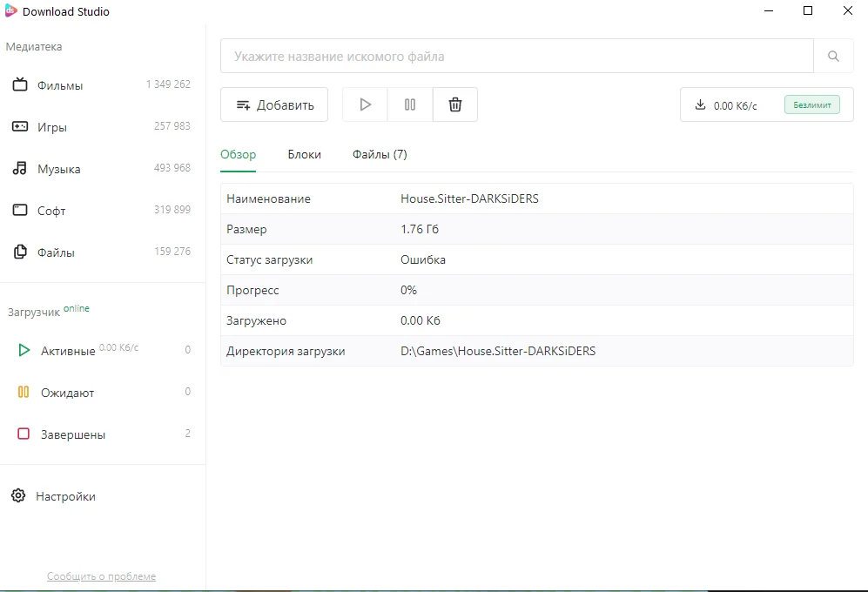
Task: Click the Добавить button
Action: 274,104
